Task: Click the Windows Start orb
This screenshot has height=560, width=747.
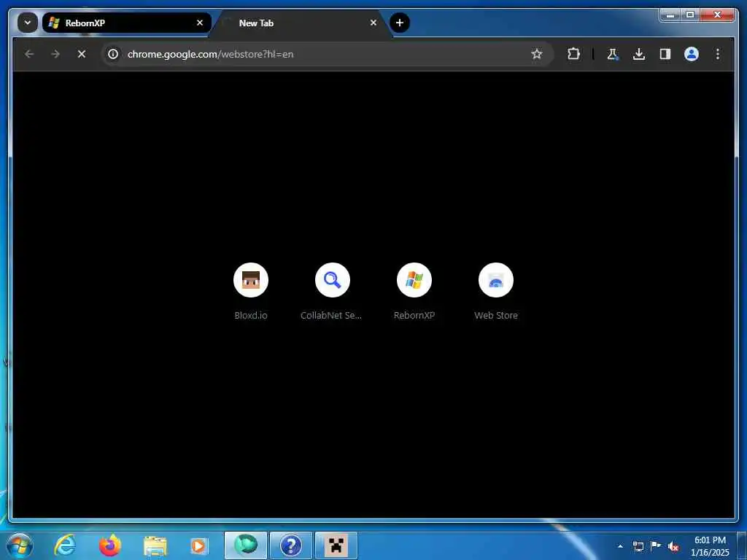Action: tap(20, 545)
